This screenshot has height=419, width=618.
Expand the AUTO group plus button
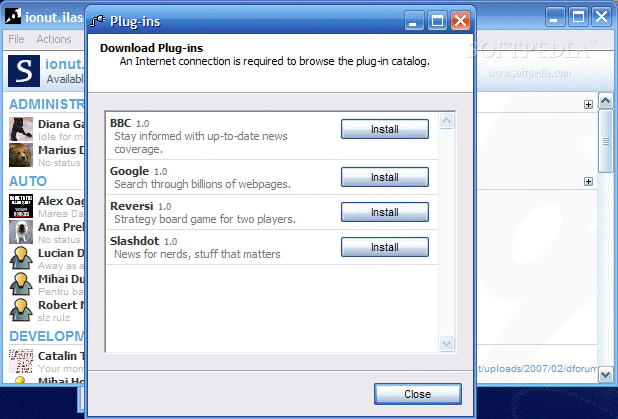pyautogui.click(x=588, y=181)
